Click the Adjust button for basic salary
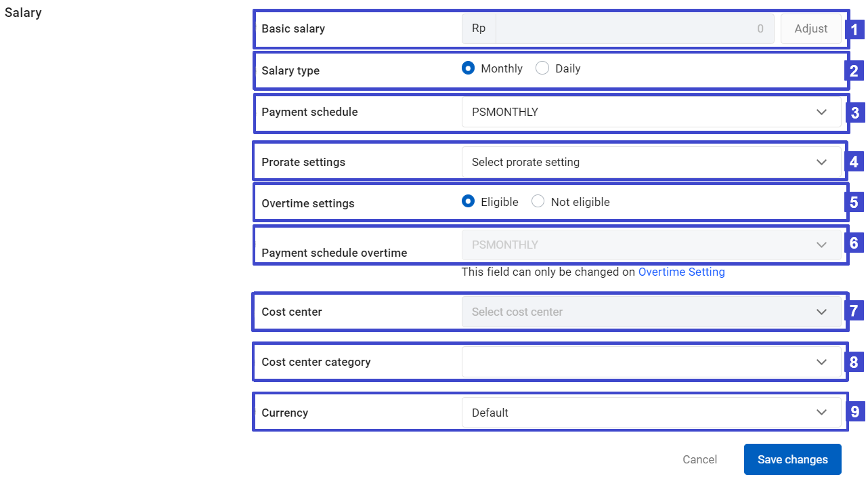The image size is (868, 479). [x=811, y=28]
